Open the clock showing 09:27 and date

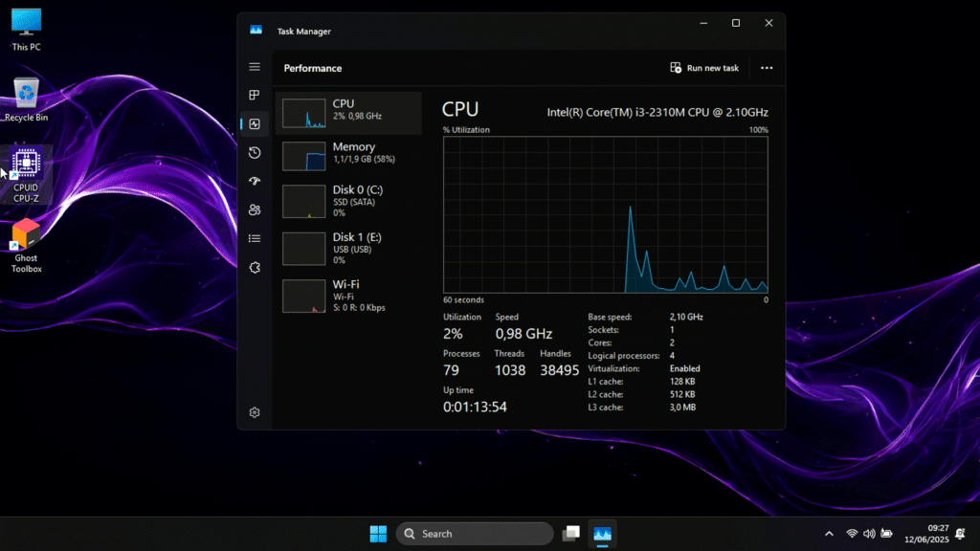click(926, 534)
